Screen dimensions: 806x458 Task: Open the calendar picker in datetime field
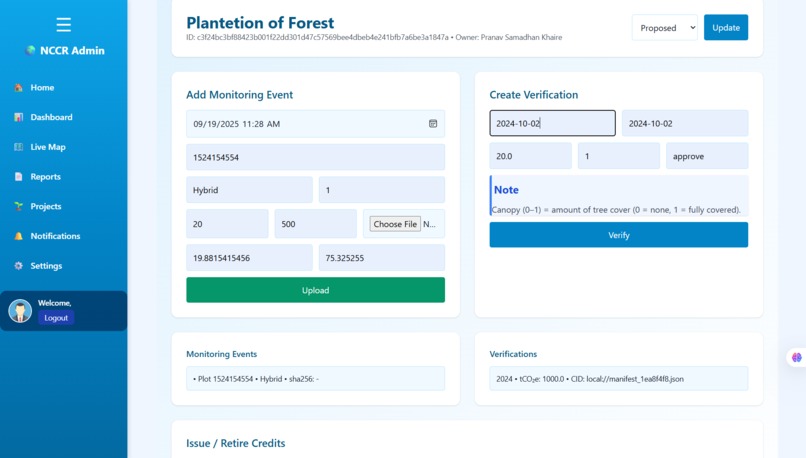(x=433, y=123)
